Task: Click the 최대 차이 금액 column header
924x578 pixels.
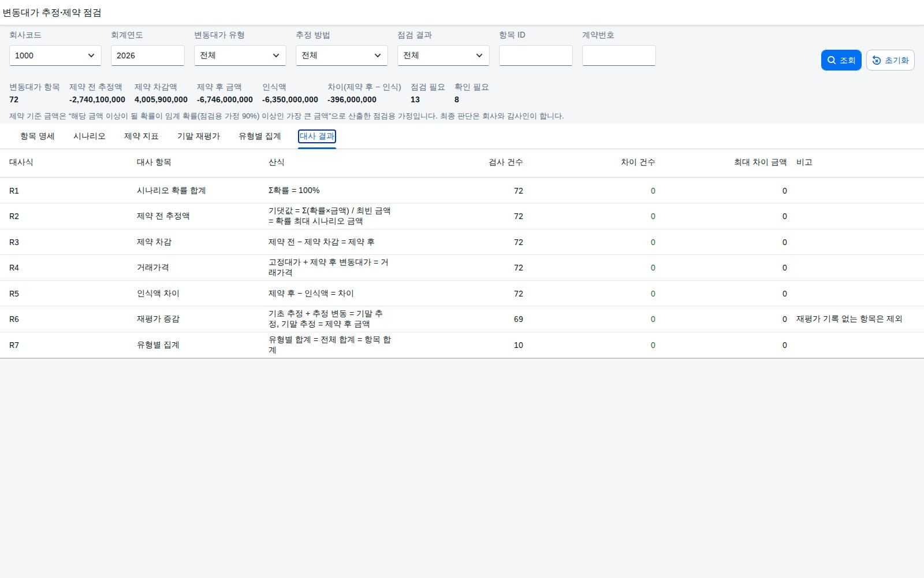Action: [x=761, y=162]
